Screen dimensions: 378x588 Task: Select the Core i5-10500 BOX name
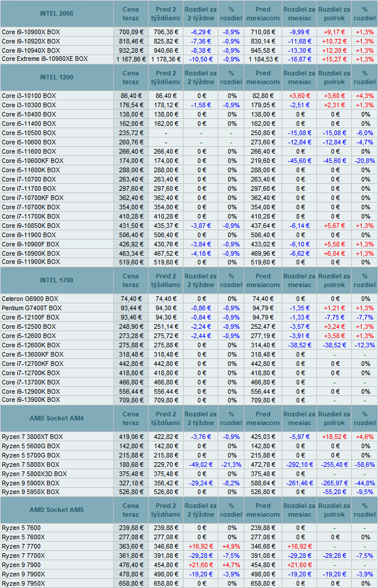pyautogui.click(x=29, y=133)
